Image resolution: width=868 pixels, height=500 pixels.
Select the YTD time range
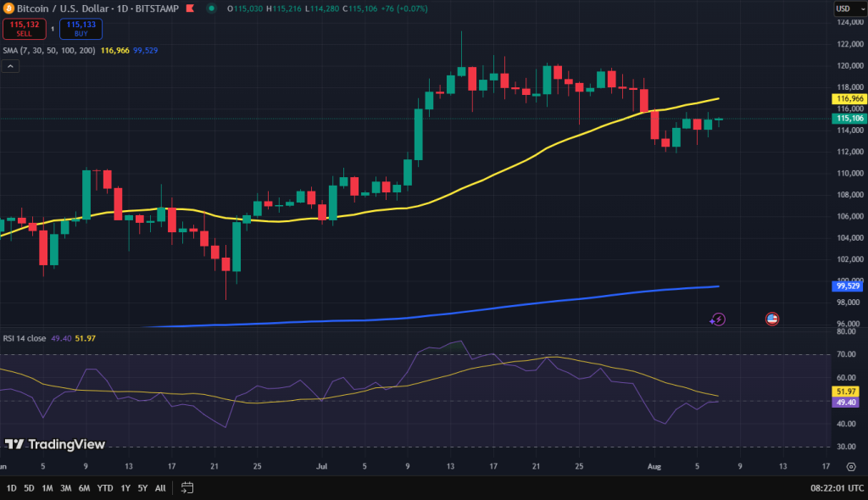tap(105, 488)
